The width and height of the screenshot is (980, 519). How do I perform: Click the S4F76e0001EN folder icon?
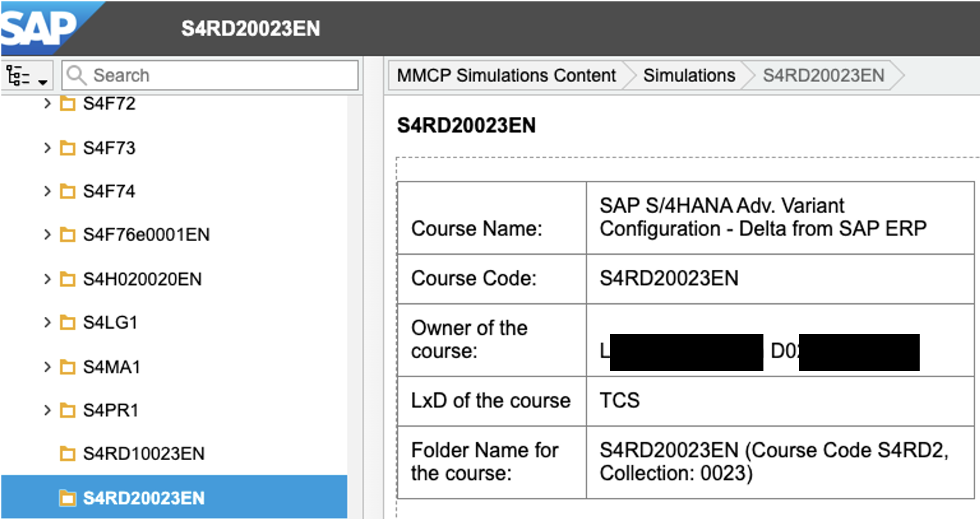pyautogui.click(x=67, y=236)
